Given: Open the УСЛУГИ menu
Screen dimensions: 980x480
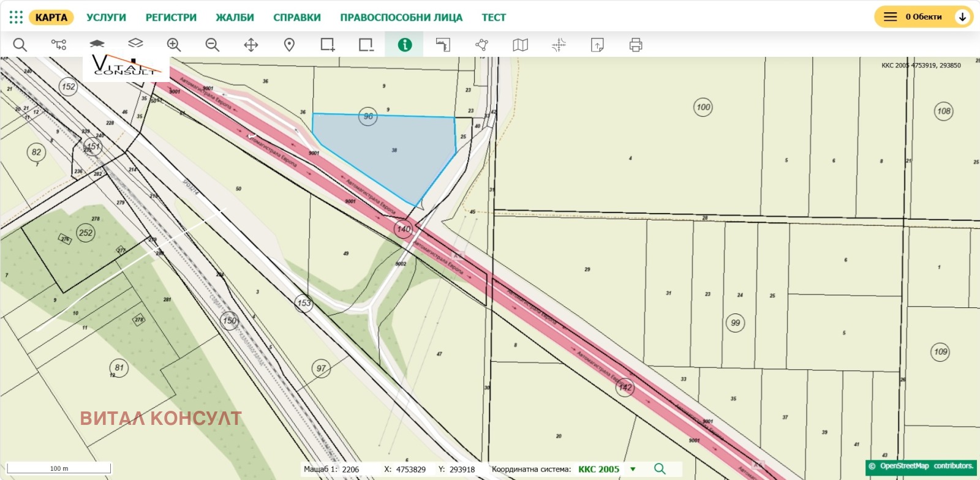Looking at the screenshot, I should coord(106,18).
